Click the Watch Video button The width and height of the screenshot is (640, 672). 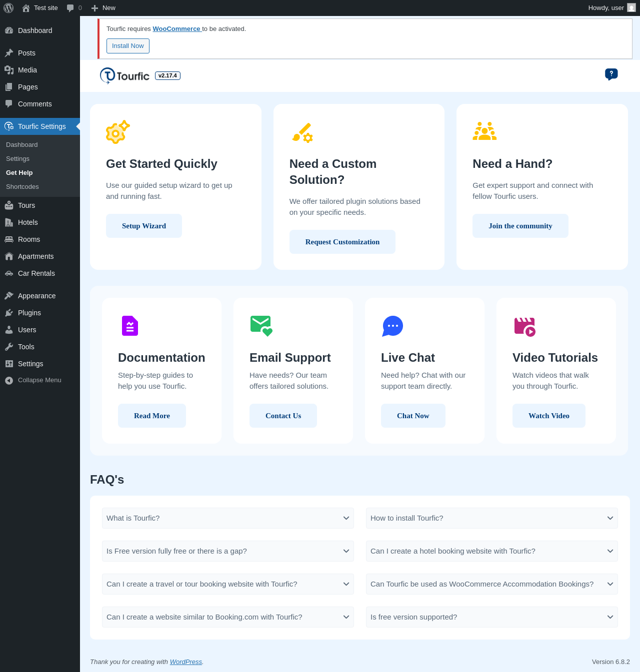tap(549, 416)
